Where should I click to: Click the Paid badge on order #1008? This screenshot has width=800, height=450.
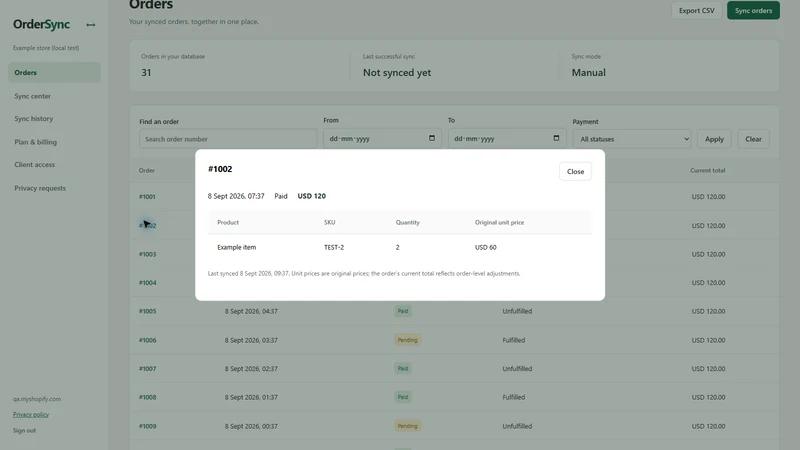pyautogui.click(x=403, y=397)
